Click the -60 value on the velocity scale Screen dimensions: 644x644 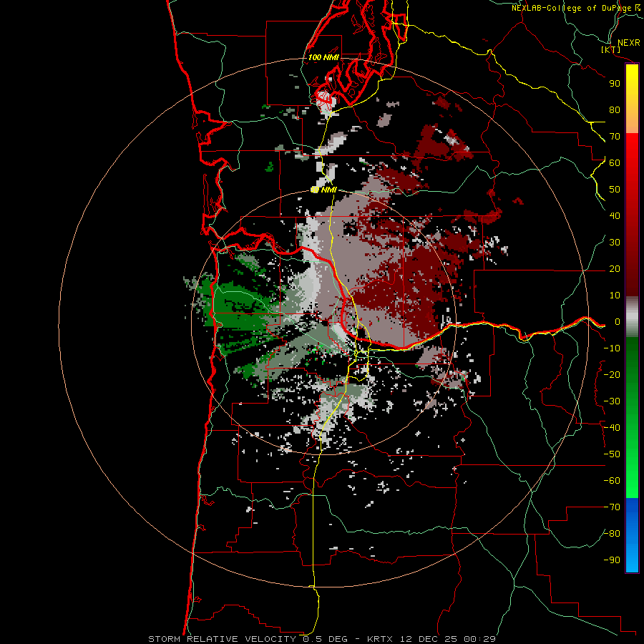[x=612, y=481]
